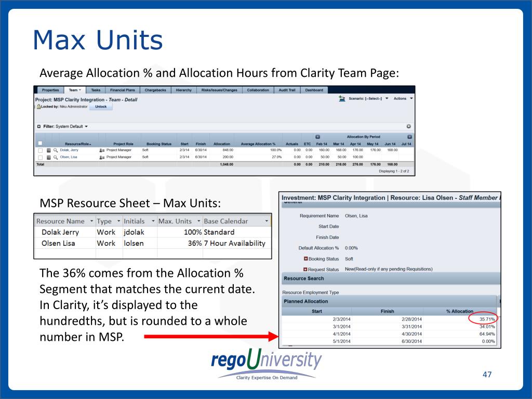This screenshot has width=532, height=399.
Task: Switch to the Chargebacks tab
Action: click(x=155, y=90)
